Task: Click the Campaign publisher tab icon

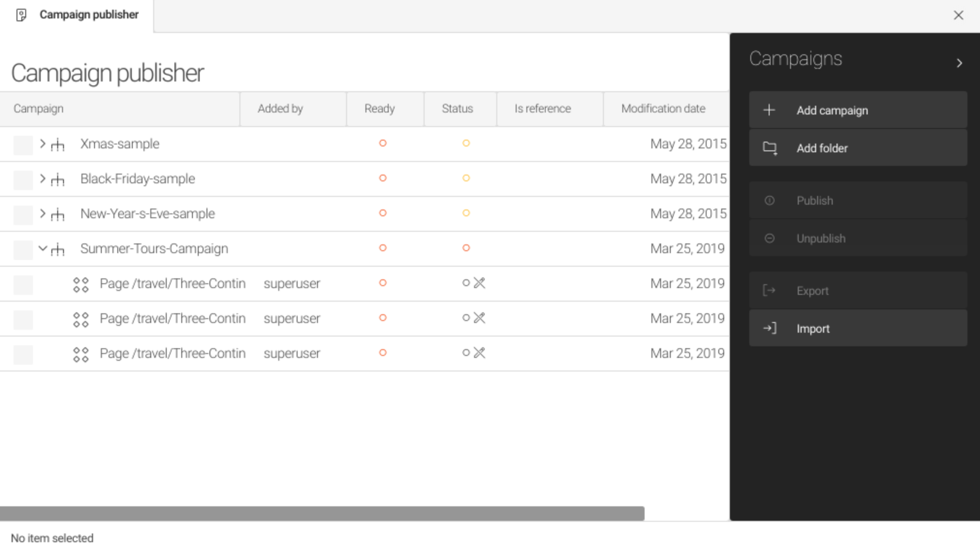Action: 21,15
